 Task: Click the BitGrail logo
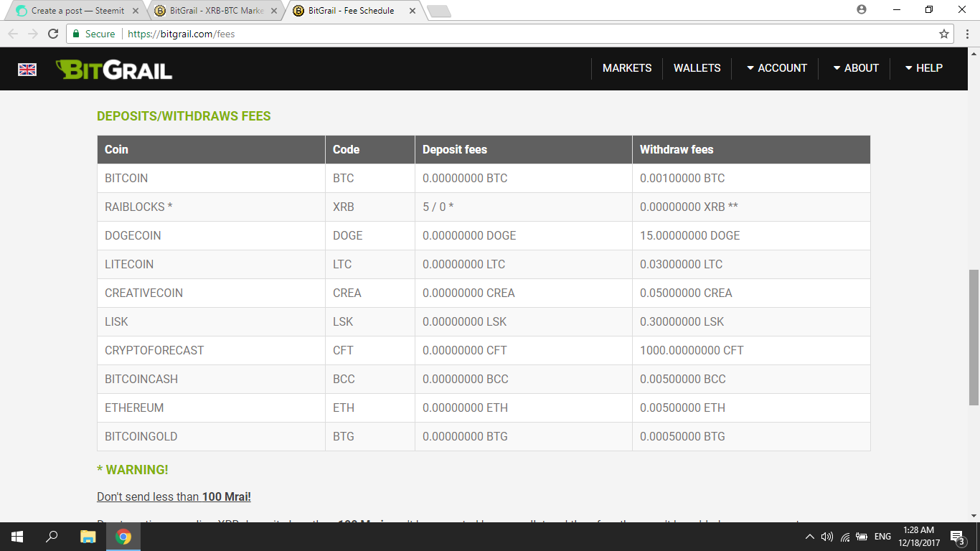114,69
